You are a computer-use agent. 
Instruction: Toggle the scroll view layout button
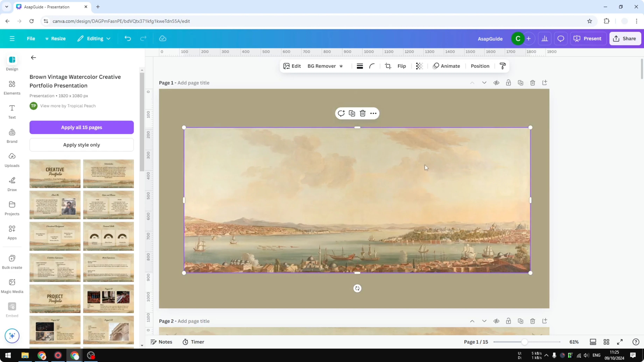pyautogui.click(x=593, y=342)
